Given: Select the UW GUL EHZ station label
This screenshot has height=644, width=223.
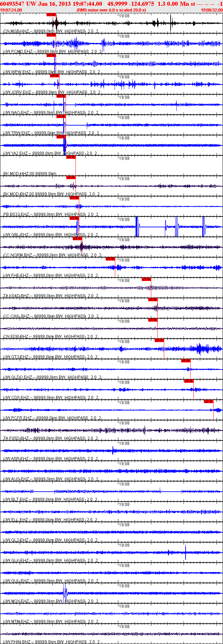Looking at the screenshot, I should tap(51, 581).
